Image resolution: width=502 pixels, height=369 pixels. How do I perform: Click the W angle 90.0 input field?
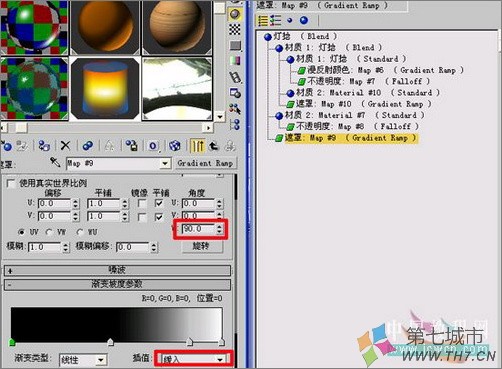tap(198, 229)
